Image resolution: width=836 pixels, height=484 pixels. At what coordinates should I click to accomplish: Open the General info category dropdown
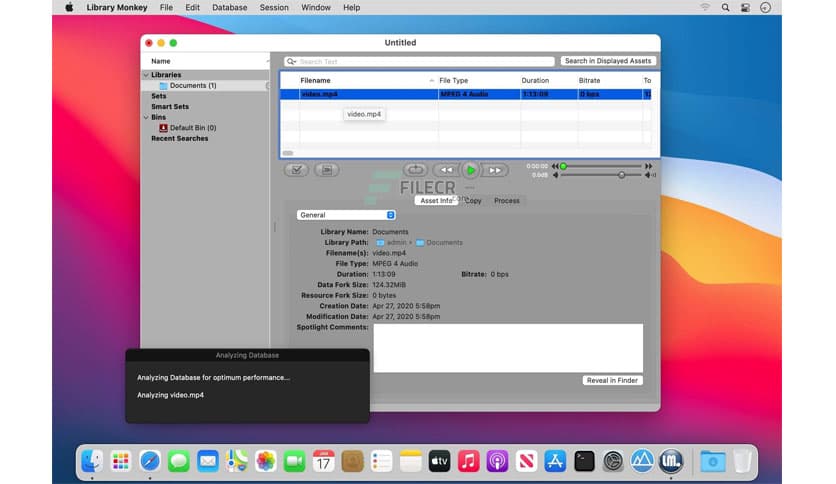[346, 215]
